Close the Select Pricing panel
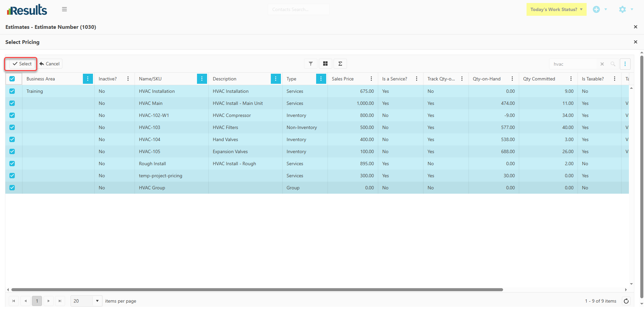The width and height of the screenshot is (644, 316). (635, 42)
